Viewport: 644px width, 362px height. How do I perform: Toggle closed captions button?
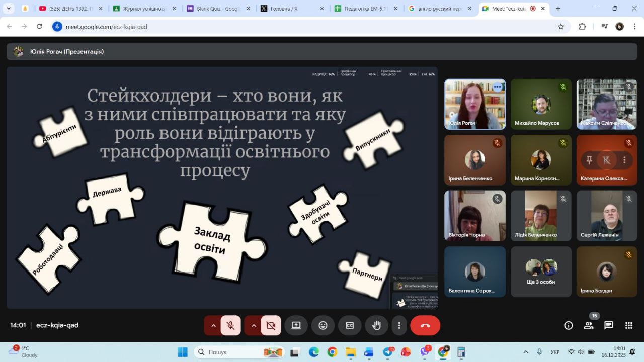350,326
